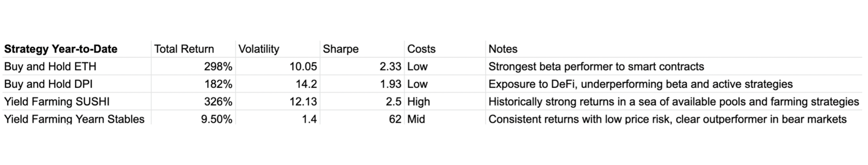Select the Volatility header cell
Screen dimensions: 868x165
(278, 49)
